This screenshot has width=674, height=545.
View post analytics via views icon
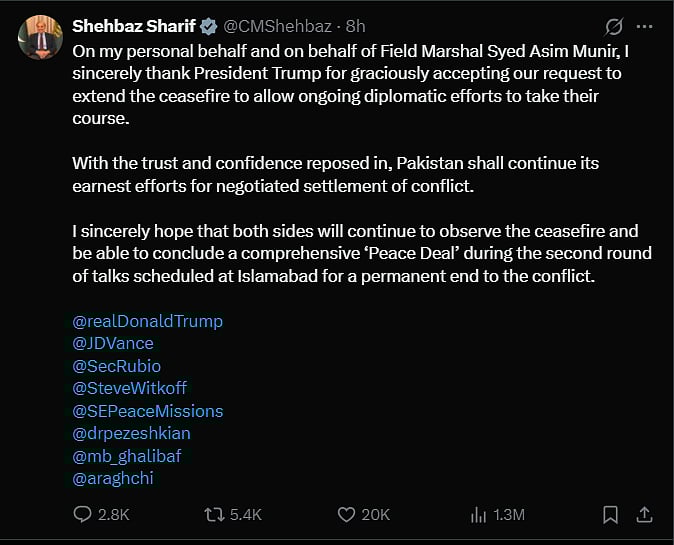(x=478, y=514)
